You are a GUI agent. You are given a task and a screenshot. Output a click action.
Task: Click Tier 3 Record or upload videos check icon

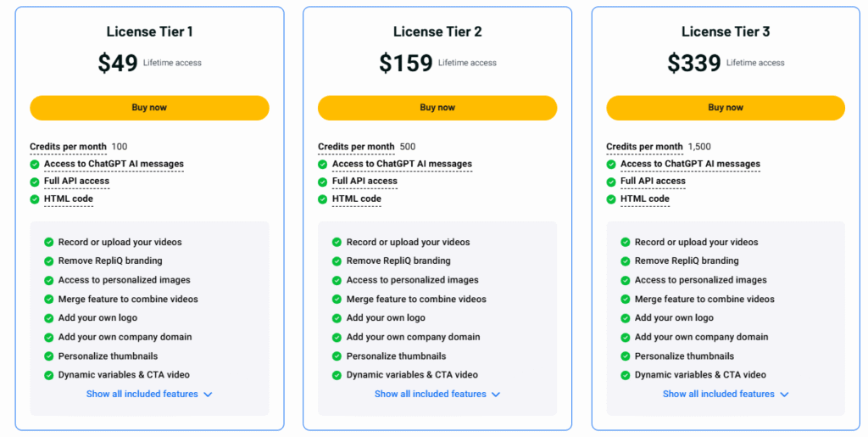[626, 243]
